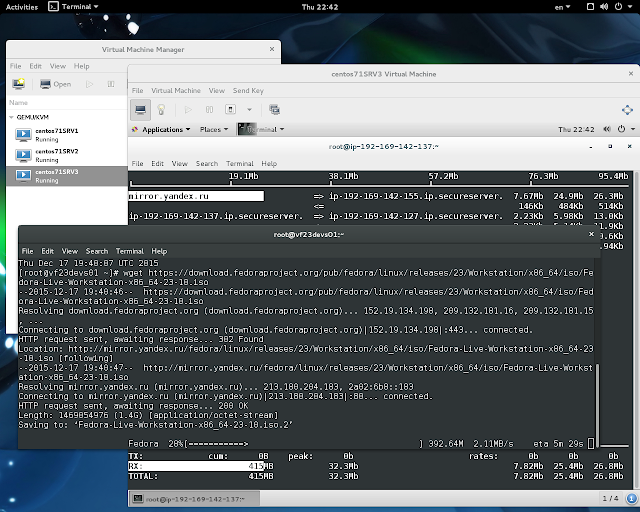Open Help menu in root@vf23devs01 terminal
Viewport: 640px width, 512px height.
159,251
